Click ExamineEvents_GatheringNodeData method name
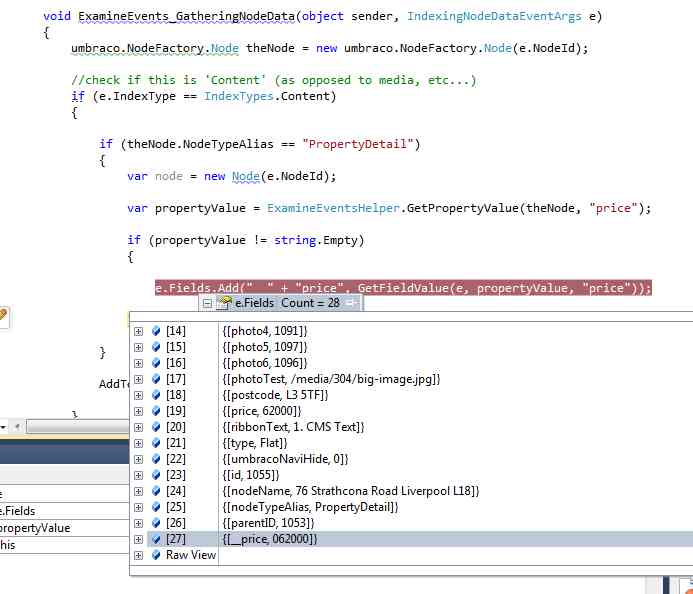 click(187, 16)
